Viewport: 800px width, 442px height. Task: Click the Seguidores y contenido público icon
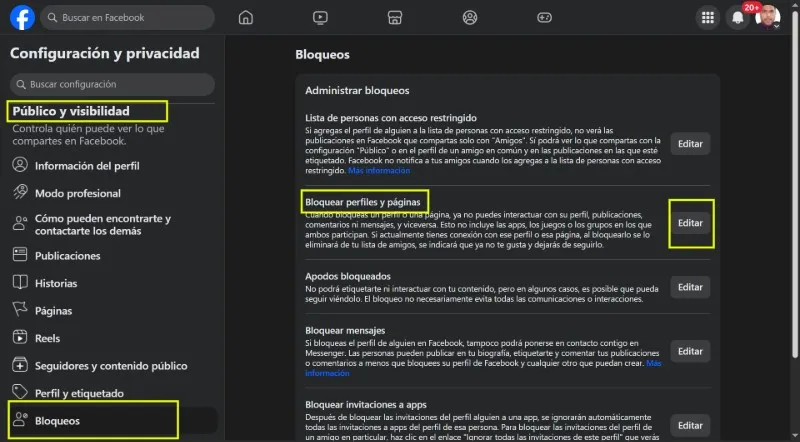coord(20,364)
